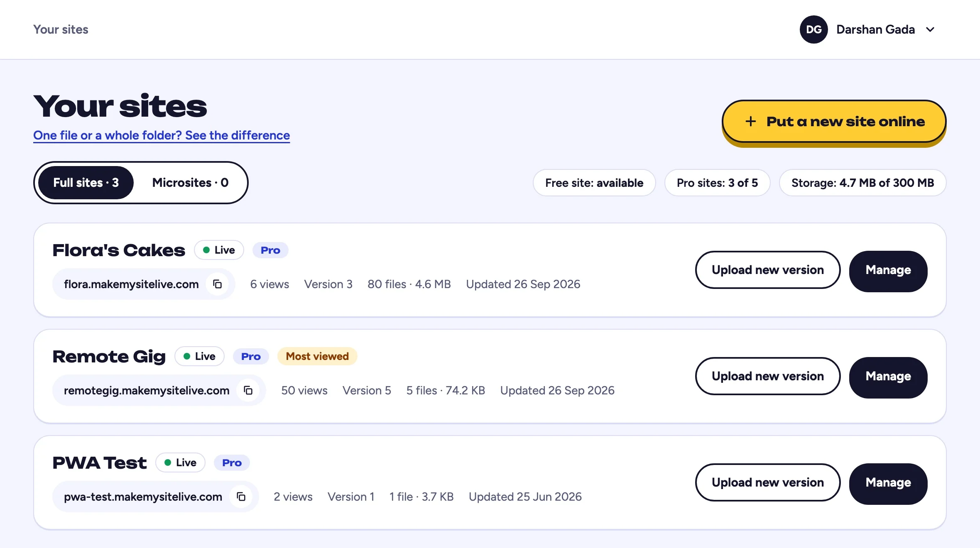Copy the pwa-test.makemysitelive.com URL
This screenshot has width=980, height=548.
tap(241, 497)
